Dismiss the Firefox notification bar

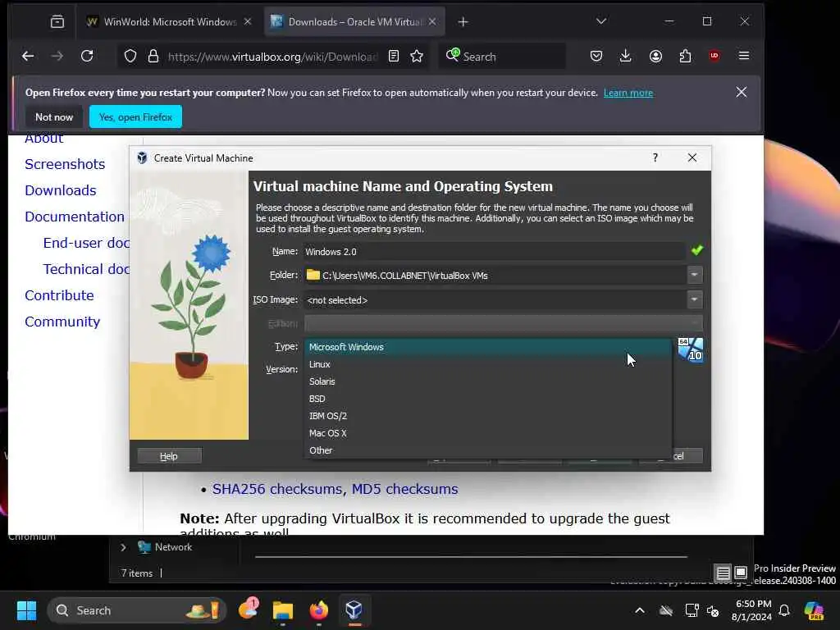(742, 92)
